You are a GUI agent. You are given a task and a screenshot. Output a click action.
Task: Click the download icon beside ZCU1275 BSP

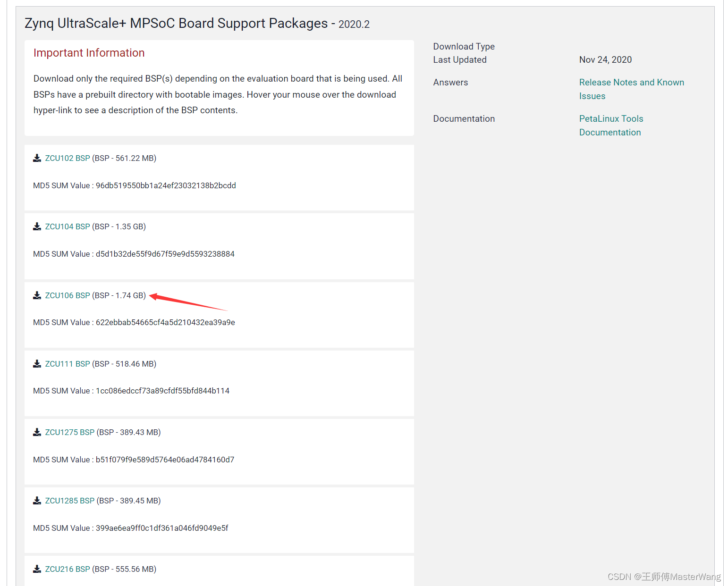point(37,432)
